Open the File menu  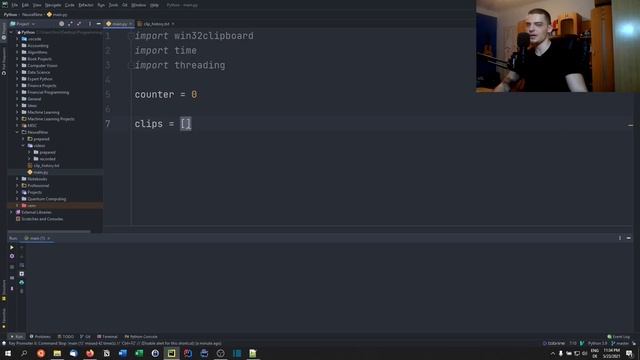point(15,5)
